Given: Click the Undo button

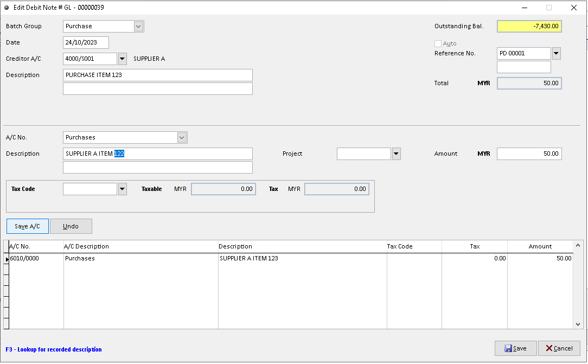Looking at the screenshot, I should (71, 226).
